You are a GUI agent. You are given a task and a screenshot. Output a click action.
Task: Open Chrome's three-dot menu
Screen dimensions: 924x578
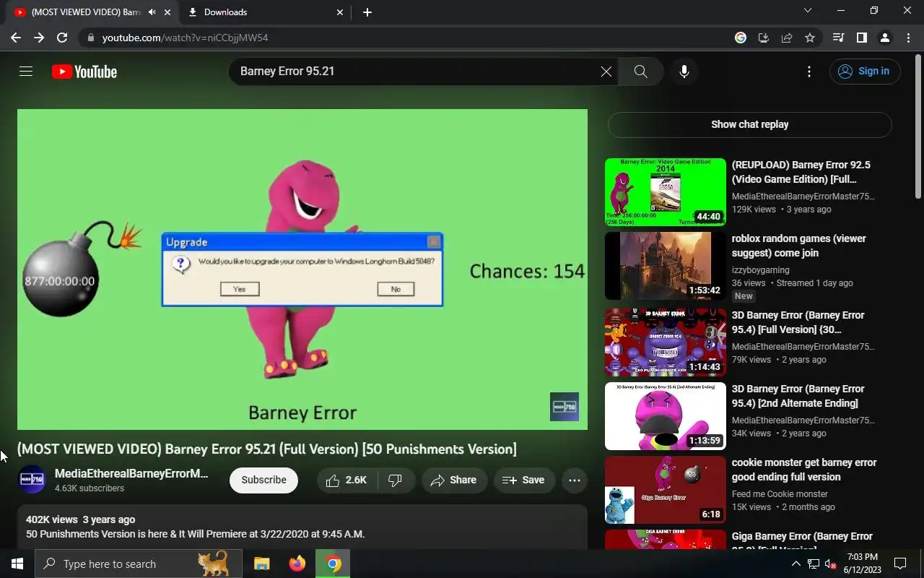[x=907, y=38]
